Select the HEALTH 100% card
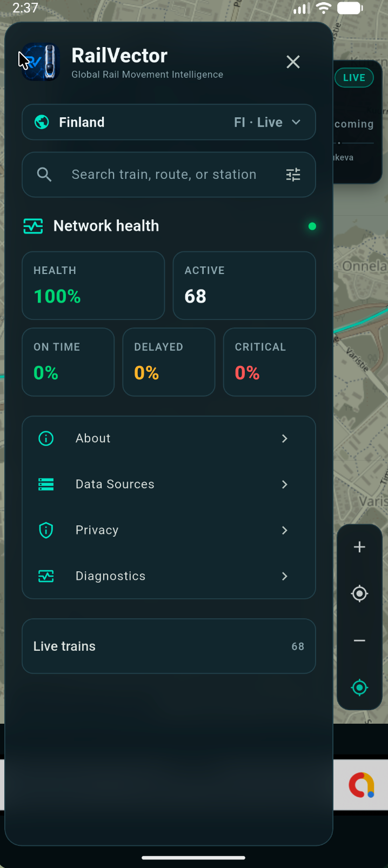 93,285
